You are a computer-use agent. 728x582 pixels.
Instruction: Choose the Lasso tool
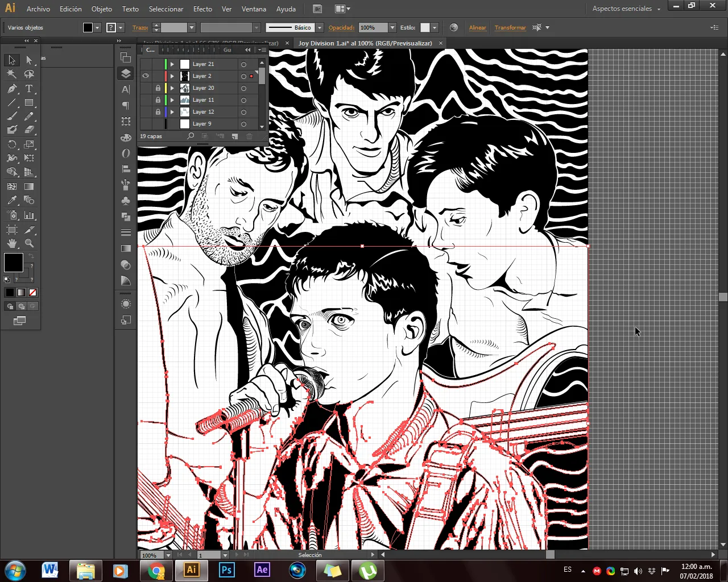click(x=29, y=74)
